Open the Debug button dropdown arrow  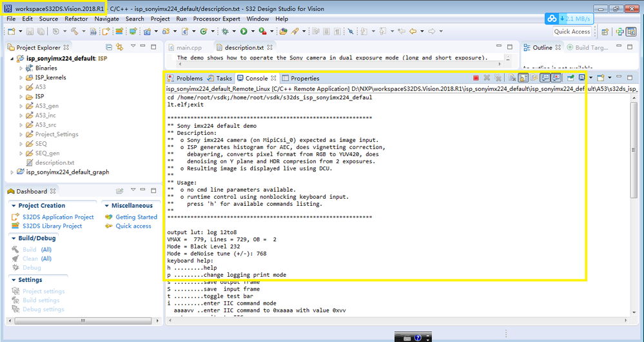[x=234, y=31]
